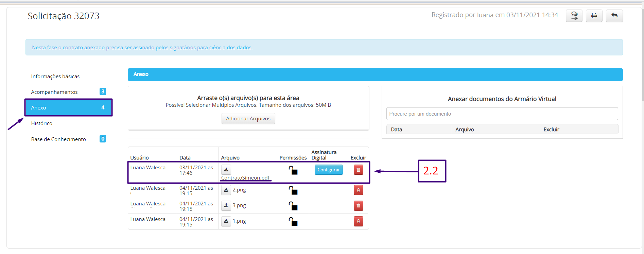Viewport: 644px width, 254px height.
Task: Click the Adicionar Arquivos button
Action: (248, 119)
